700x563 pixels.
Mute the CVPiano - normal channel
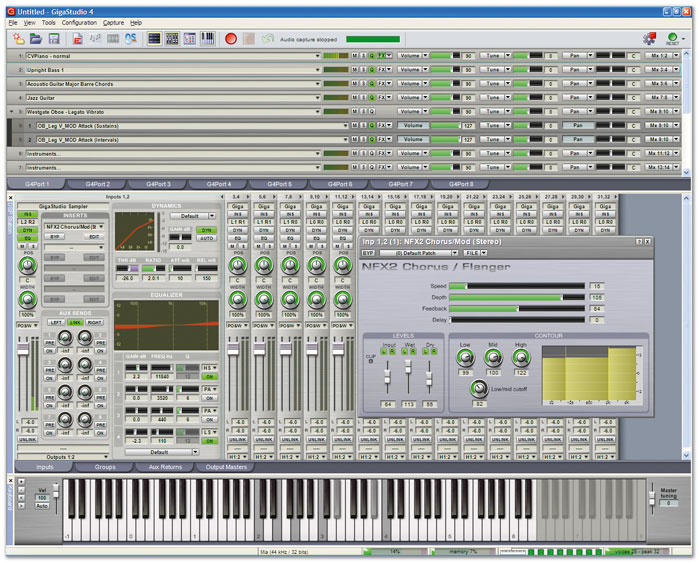click(354, 56)
